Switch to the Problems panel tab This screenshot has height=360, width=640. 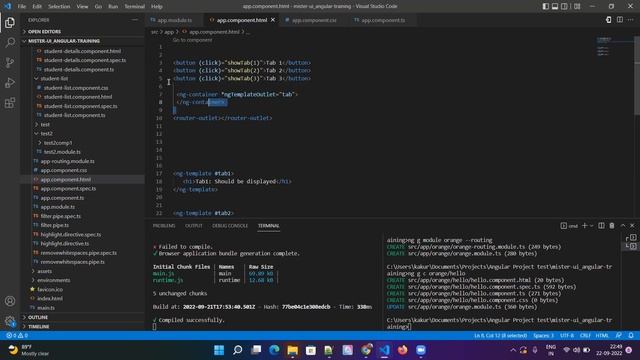(x=164, y=226)
